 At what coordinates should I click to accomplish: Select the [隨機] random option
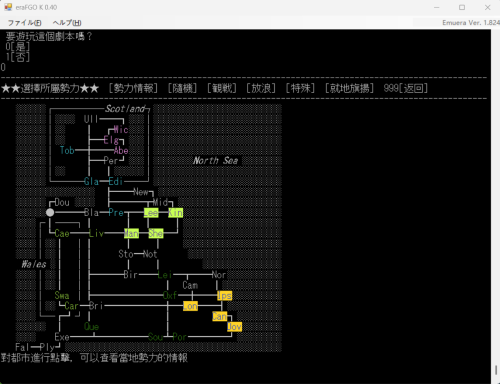182,88
